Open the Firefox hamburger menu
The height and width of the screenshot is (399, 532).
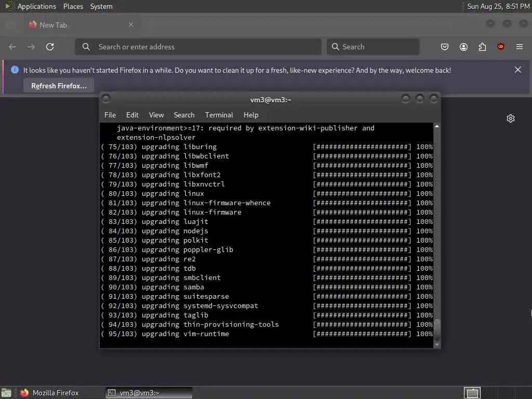tap(520, 47)
